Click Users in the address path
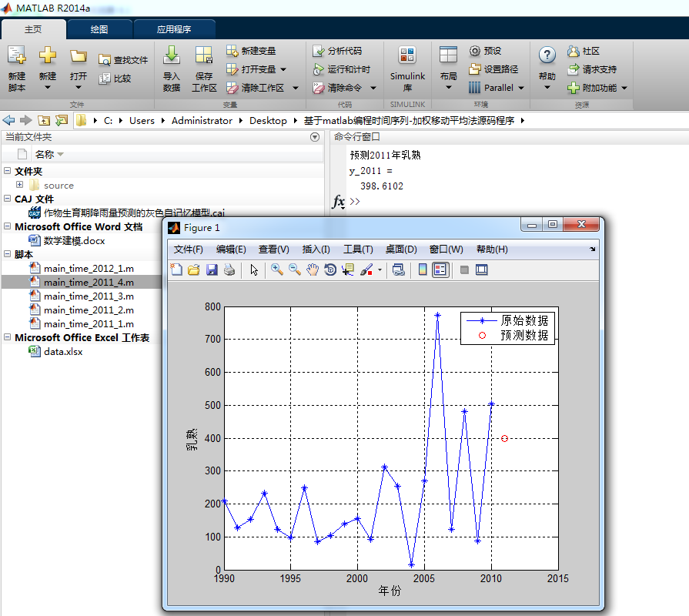Image resolution: width=689 pixels, height=616 pixels. [142, 120]
